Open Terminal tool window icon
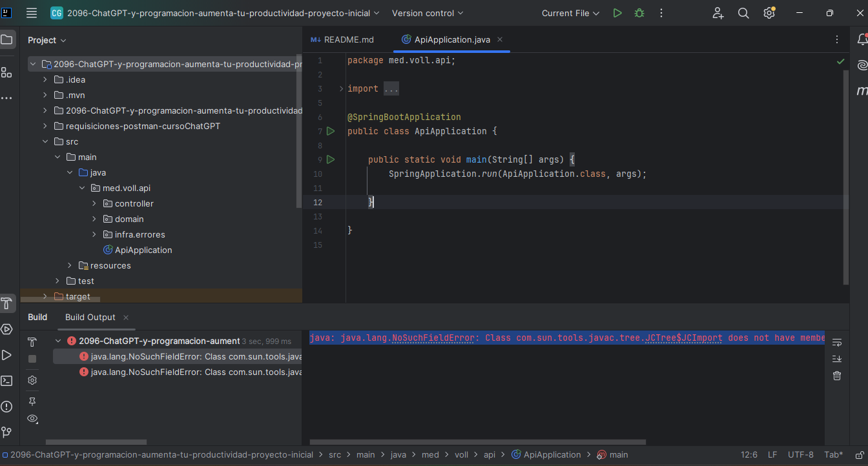 tap(6, 381)
